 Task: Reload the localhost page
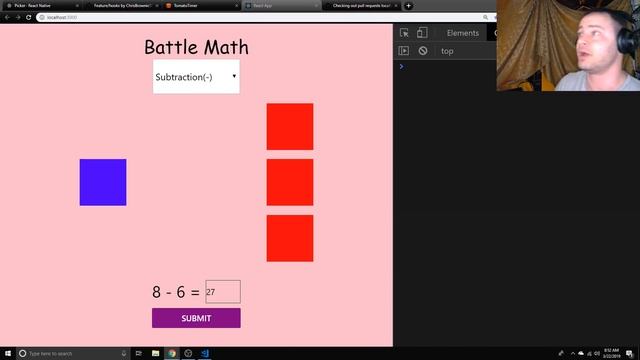tap(29, 17)
